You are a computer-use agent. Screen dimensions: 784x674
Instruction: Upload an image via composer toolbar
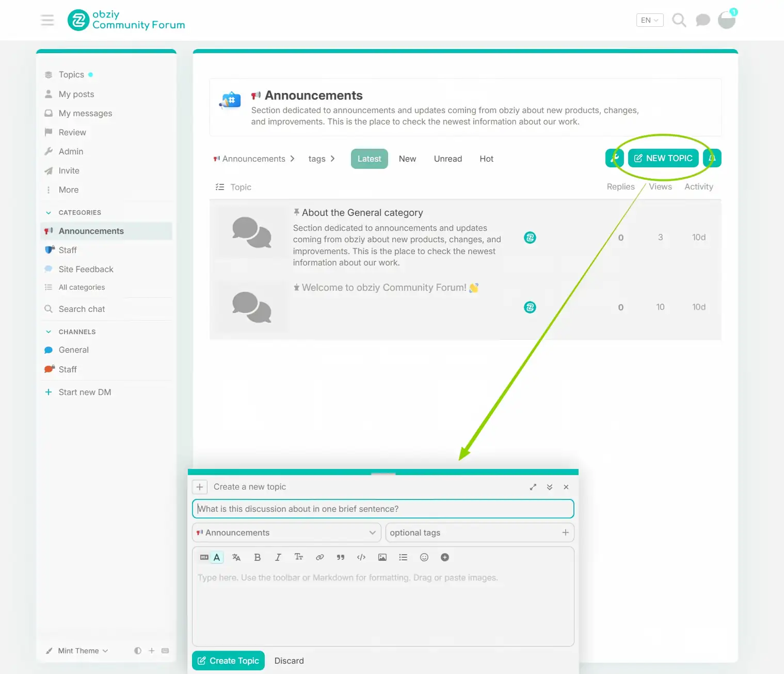coord(382,557)
